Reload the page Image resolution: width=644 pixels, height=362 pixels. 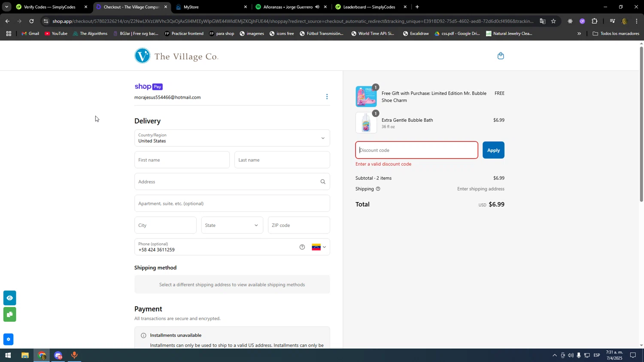pos(31,21)
